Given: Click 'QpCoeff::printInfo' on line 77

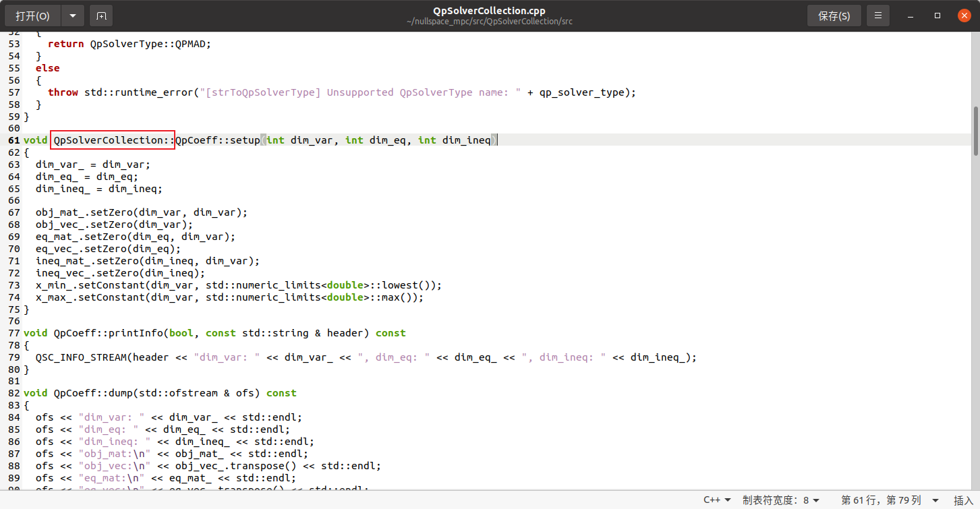Looking at the screenshot, I should [x=109, y=333].
